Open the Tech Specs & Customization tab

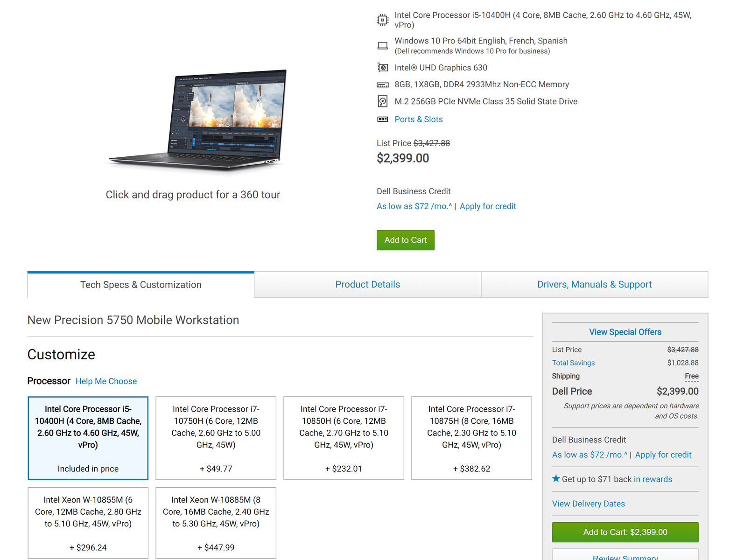pyautogui.click(x=141, y=285)
